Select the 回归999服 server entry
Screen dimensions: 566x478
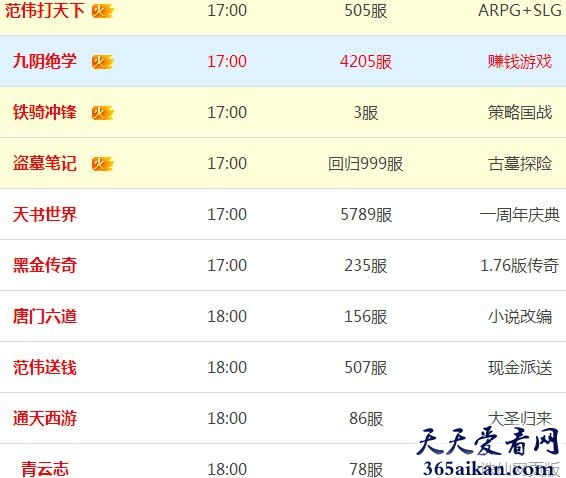click(x=366, y=164)
